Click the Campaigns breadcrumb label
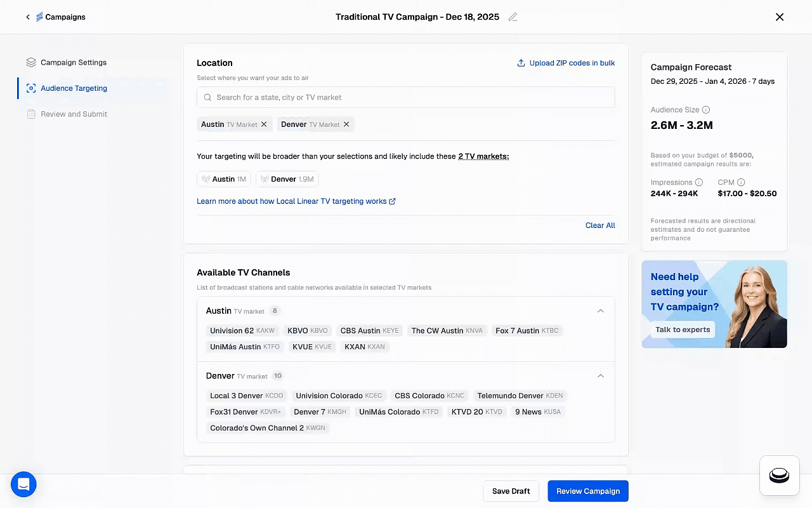This screenshot has height=508, width=812. pos(65,17)
